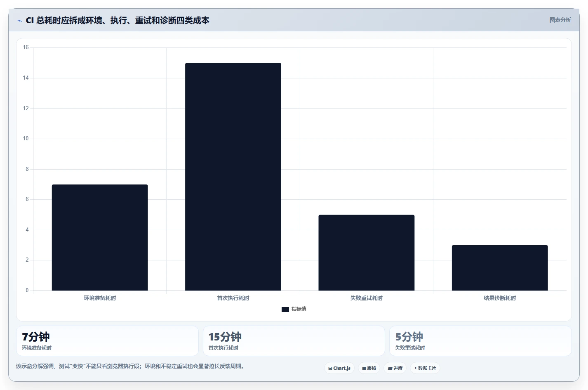The width and height of the screenshot is (588, 390).
Task: Select the 首次执行耗时 bar in the chart
Action: tap(233, 177)
